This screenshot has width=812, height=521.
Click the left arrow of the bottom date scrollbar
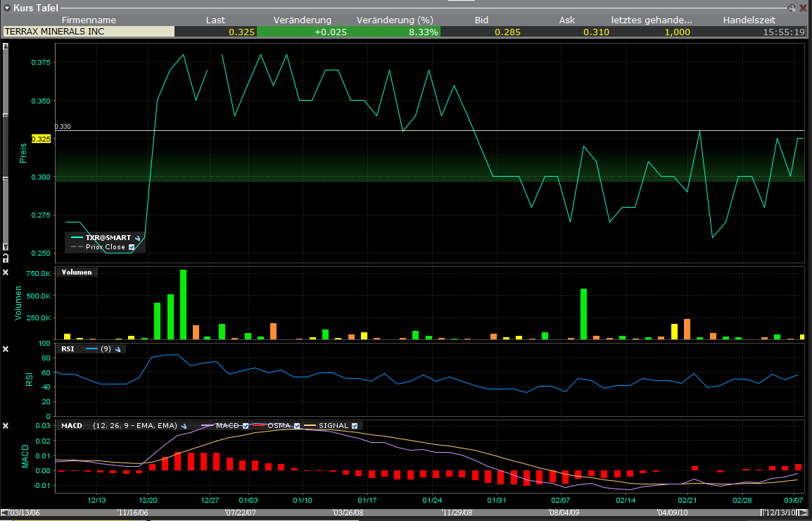coord(4,512)
